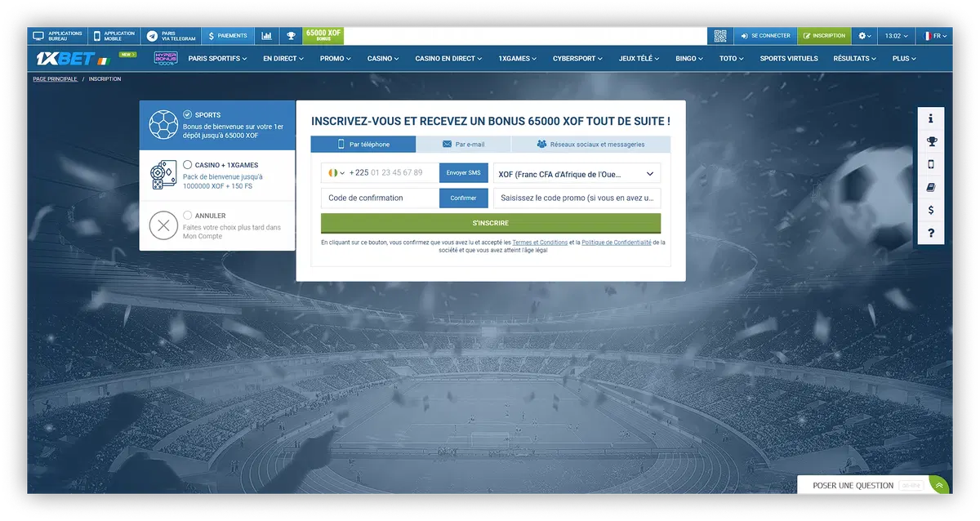Image resolution: width=980 pixels, height=521 pixels.
Task: Click the green Inscription button
Action: pos(824,36)
